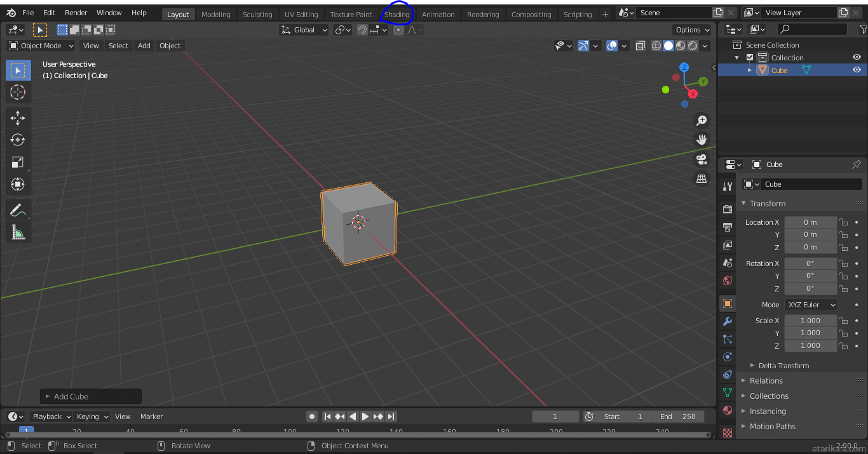
Task: Pick the Measure ruler tool
Action: pos(18,232)
